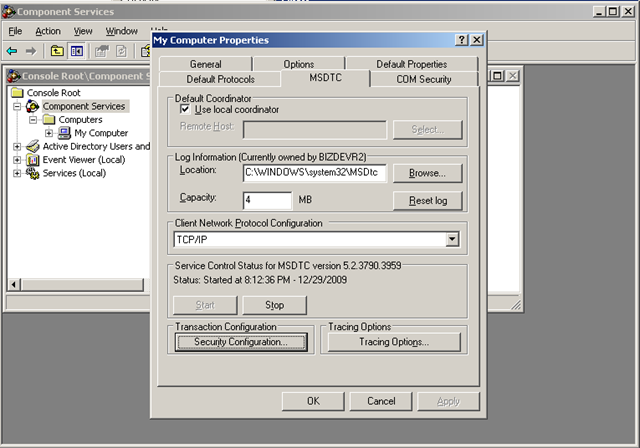Click the log Location path field
The width and height of the screenshot is (640, 448).
click(x=314, y=173)
